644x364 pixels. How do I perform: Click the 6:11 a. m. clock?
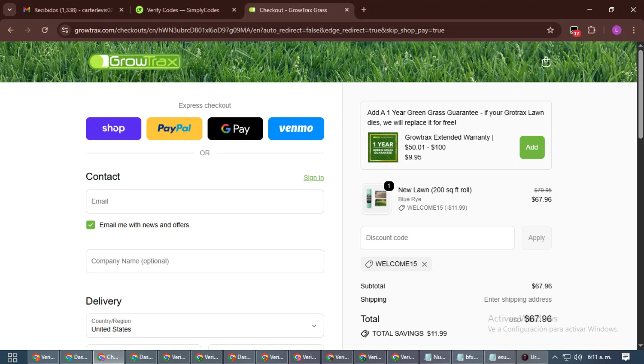[600, 357]
